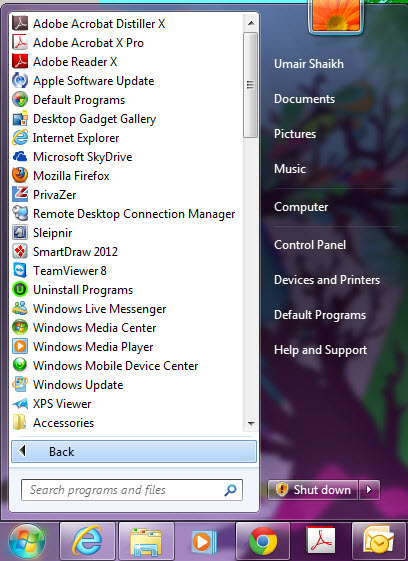Click the Adobe Acrobat X Pro icon

click(20, 43)
